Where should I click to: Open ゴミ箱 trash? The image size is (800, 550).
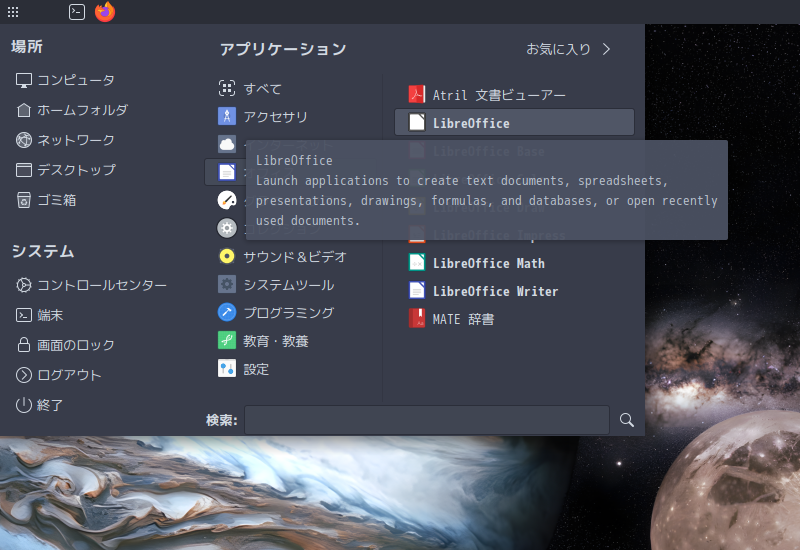pos(46,200)
